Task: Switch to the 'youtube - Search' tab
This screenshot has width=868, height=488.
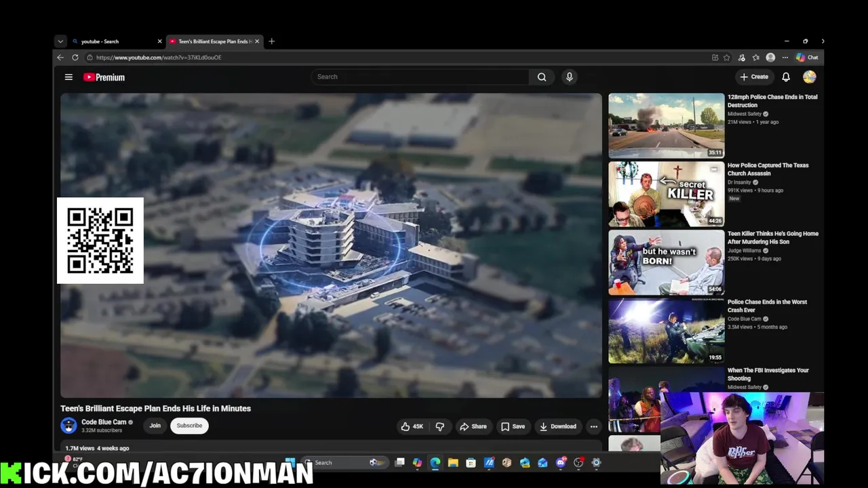Action: click(117, 41)
